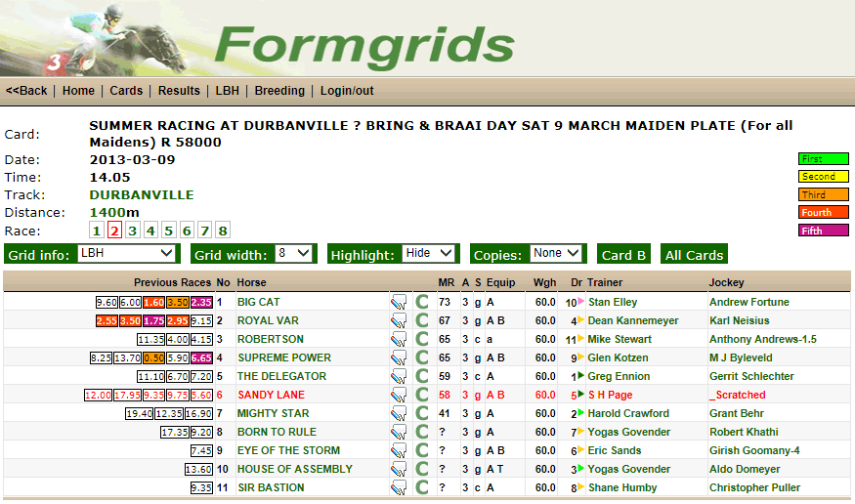This screenshot has height=504, width=855.
Task: Open comment icon for HOUSE OF ASSEMBLY
Action: point(399,469)
